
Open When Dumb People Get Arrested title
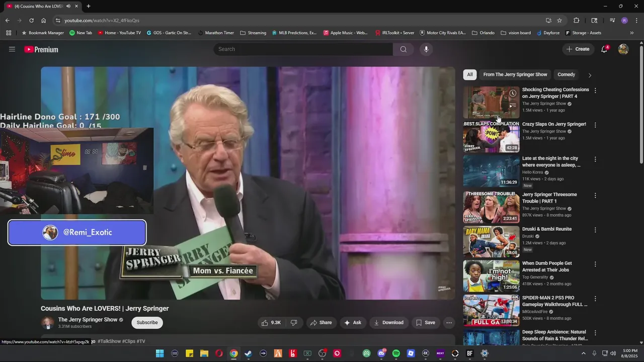(547, 266)
